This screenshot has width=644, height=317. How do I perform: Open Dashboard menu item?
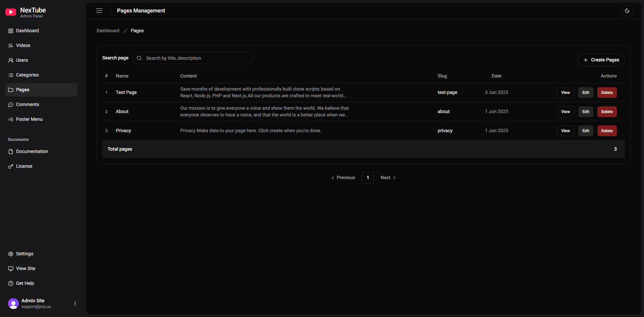click(x=41, y=31)
